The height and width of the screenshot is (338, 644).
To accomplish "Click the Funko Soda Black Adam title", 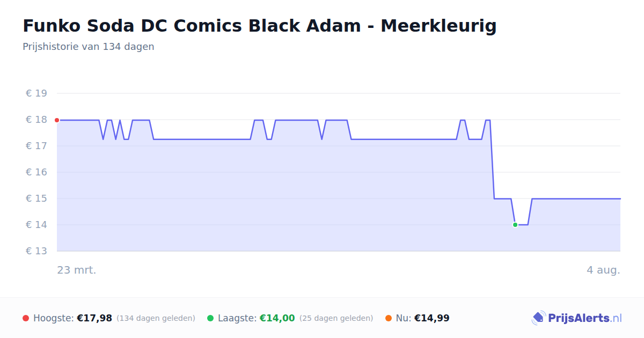I will pos(260,25).
